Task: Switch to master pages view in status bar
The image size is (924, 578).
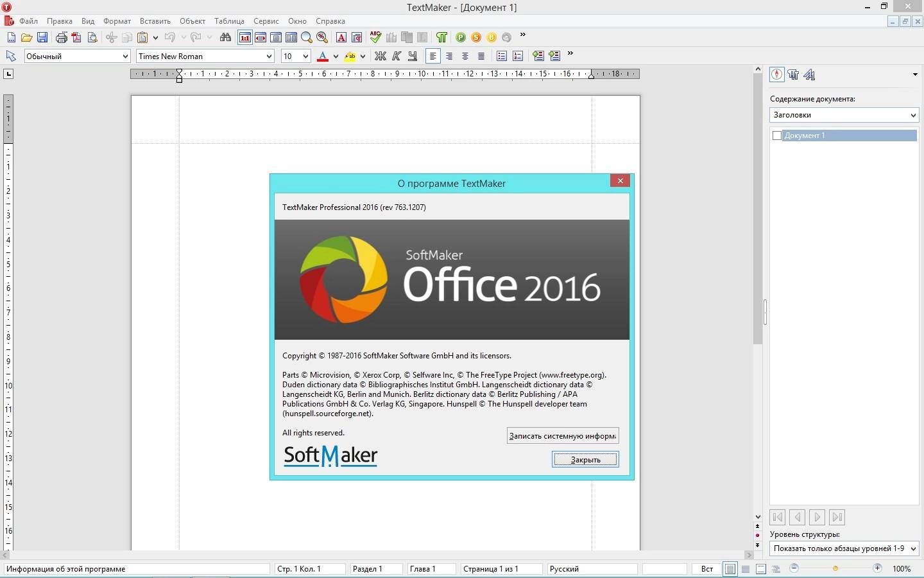Action: (761, 569)
